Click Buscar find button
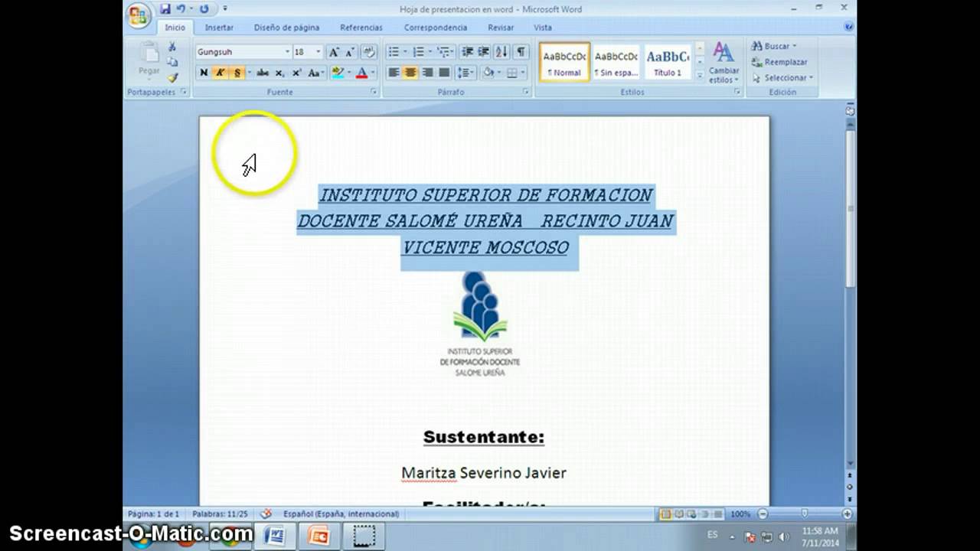This screenshot has width=980, height=551. [x=774, y=46]
